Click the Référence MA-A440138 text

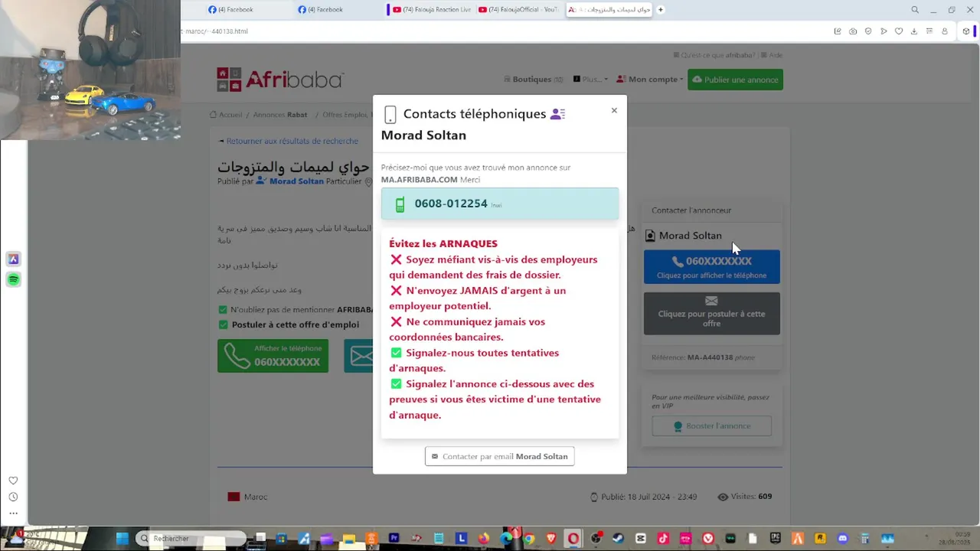(x=703, y=357)
